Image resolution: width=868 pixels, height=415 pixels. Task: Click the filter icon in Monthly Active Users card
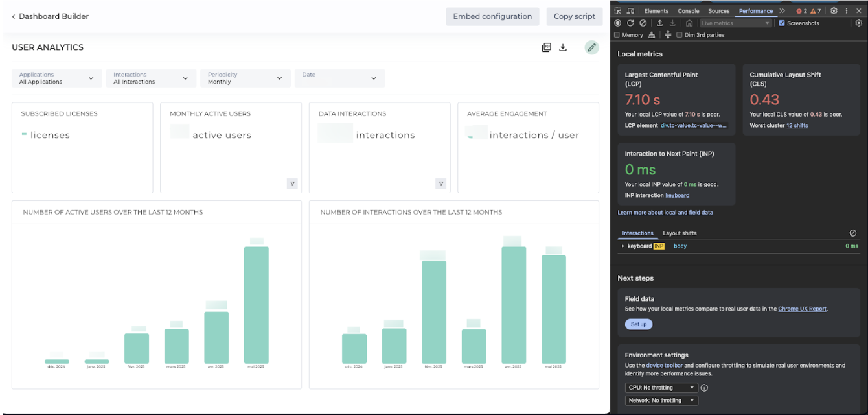[292, 184]
